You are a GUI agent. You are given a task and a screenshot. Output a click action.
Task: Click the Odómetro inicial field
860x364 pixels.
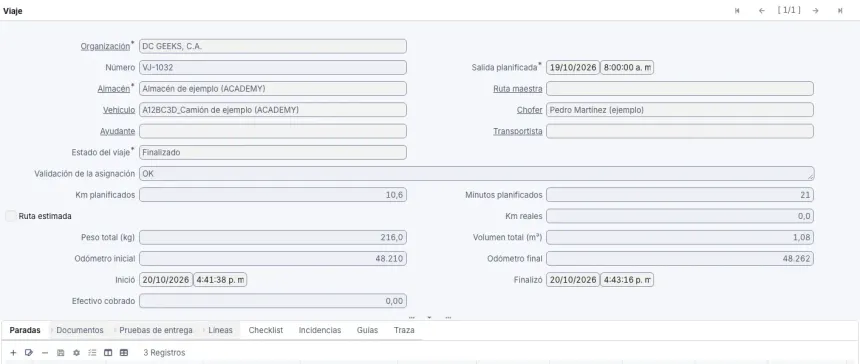273,259
